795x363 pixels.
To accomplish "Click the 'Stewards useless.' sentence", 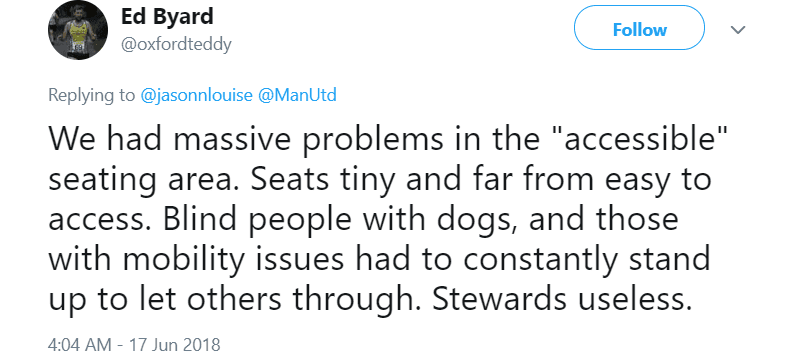I will 562,300.
